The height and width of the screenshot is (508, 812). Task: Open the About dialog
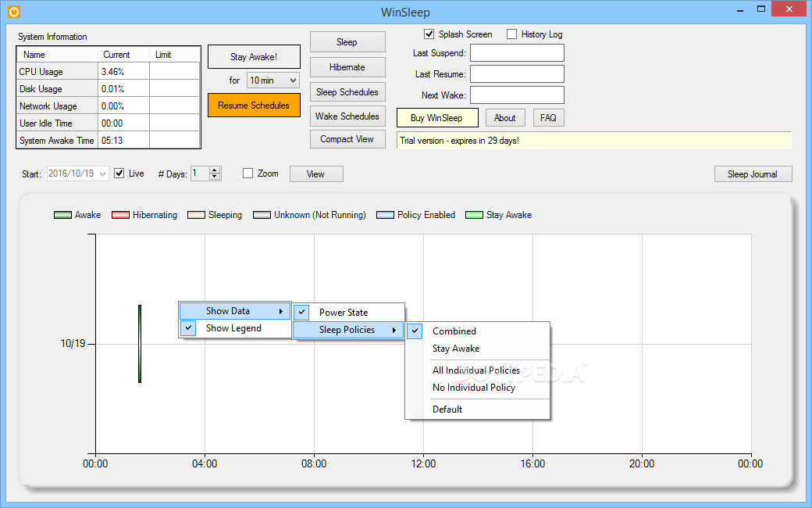tap(505, 118)
